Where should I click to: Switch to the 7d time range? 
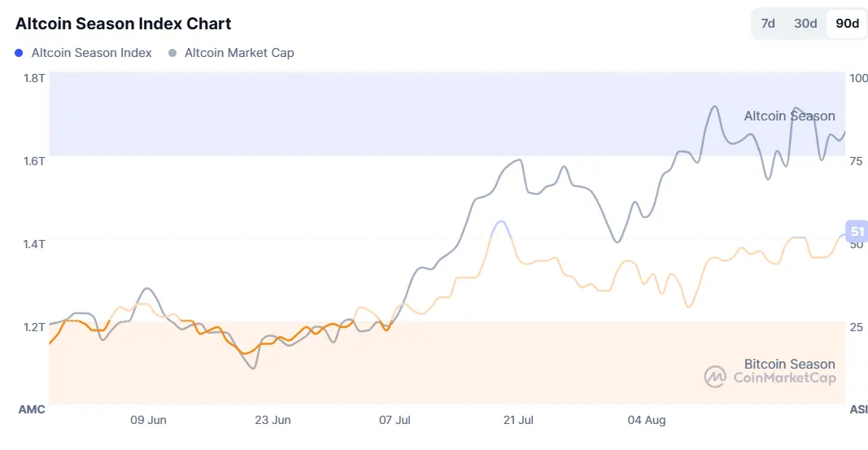768,24
